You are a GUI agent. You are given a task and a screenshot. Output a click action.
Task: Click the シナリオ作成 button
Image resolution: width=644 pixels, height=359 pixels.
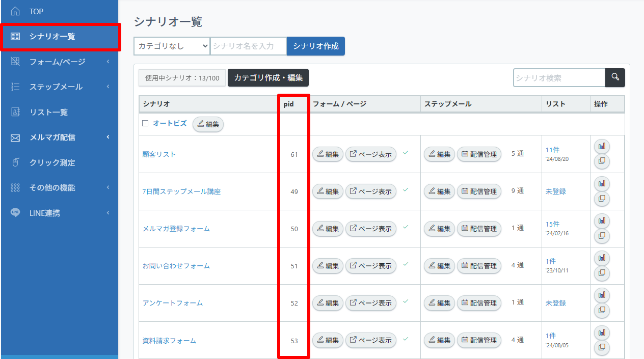tap(315, 46)
